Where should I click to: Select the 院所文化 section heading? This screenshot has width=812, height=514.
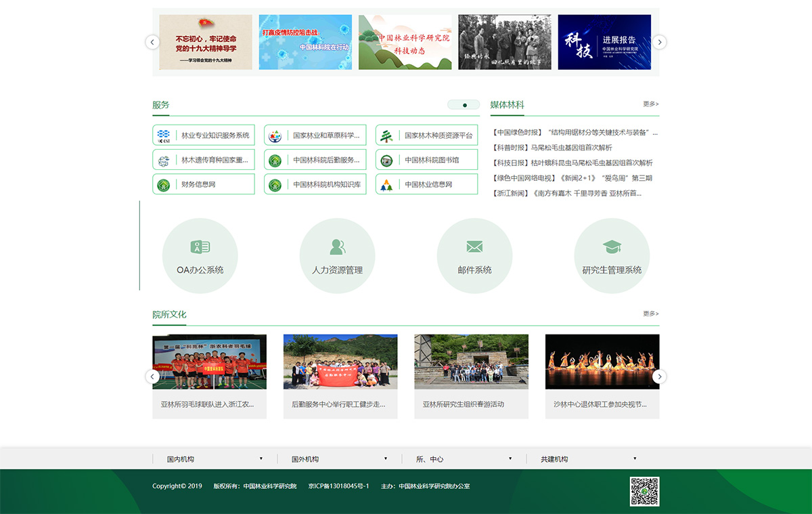coord(169,315)
